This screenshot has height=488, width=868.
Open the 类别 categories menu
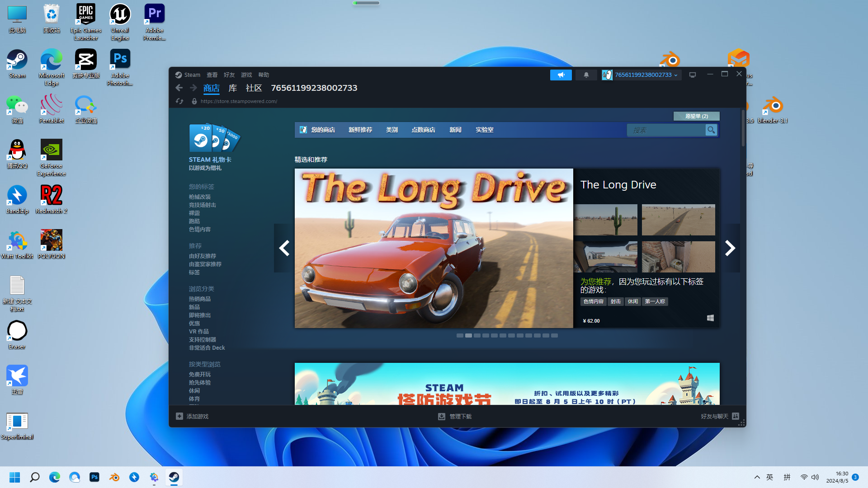click(x=392, y=130)
